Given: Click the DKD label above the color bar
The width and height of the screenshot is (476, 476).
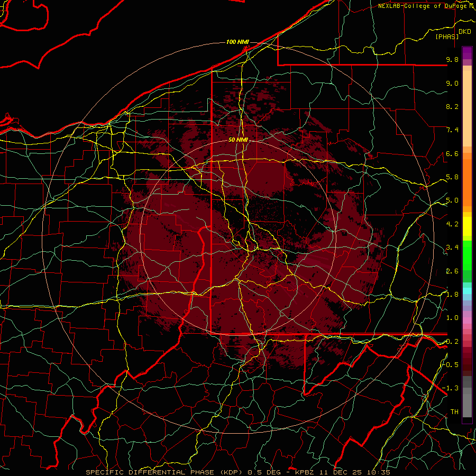Looking at the screenshot, I should click(465, 32).
